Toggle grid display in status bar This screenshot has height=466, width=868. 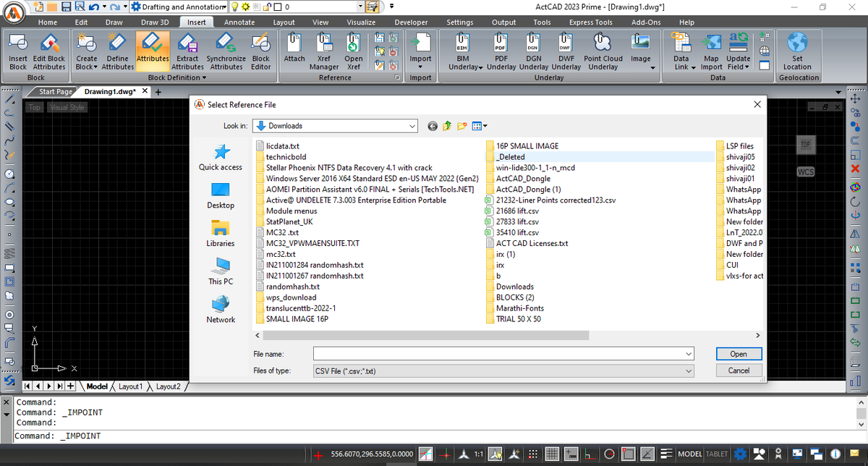551,454
